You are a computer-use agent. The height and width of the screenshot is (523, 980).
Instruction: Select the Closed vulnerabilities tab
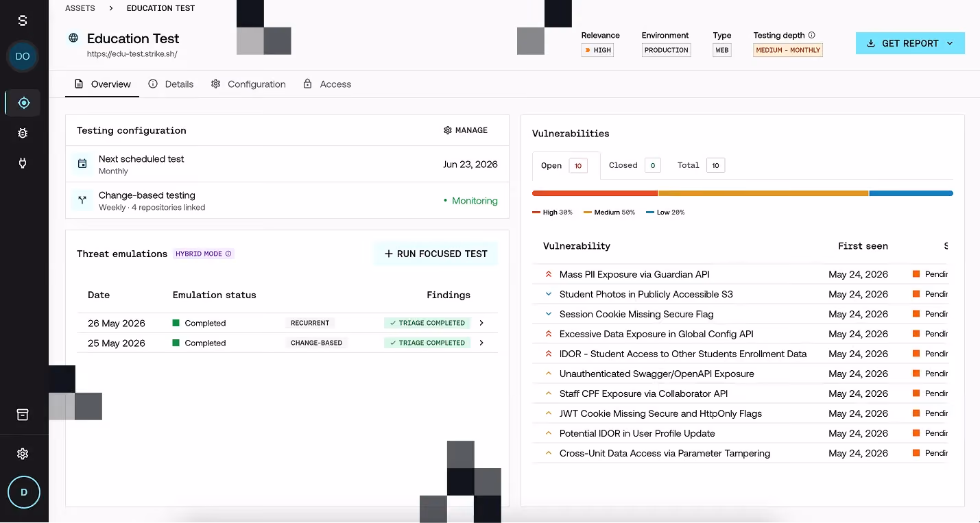click(x=634, y=165)
